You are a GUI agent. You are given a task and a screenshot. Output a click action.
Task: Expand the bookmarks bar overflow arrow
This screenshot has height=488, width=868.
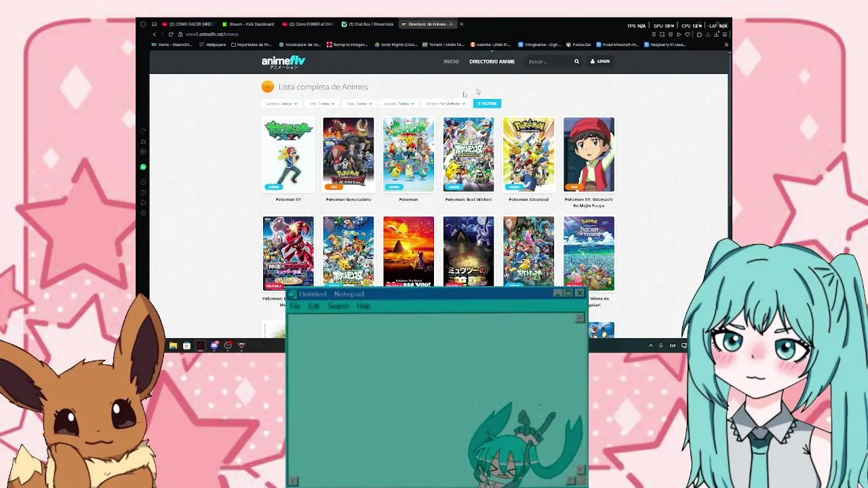(x=726, y=45)
